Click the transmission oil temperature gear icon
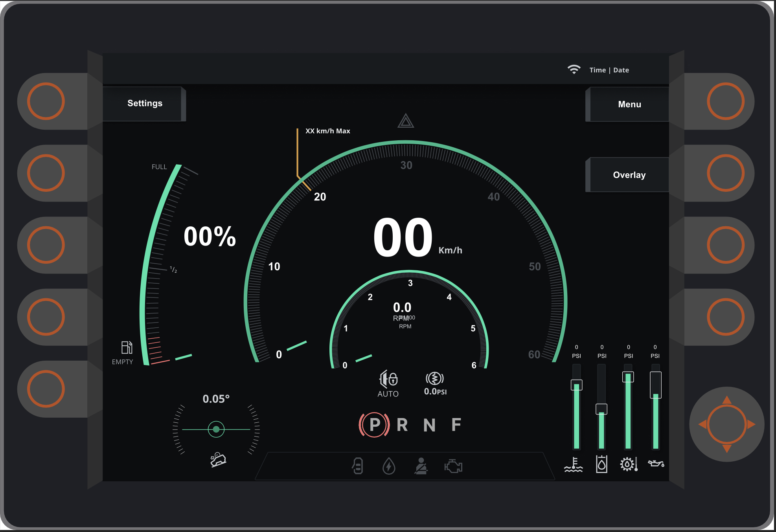The image size is (776, 532). pos(628,464)
